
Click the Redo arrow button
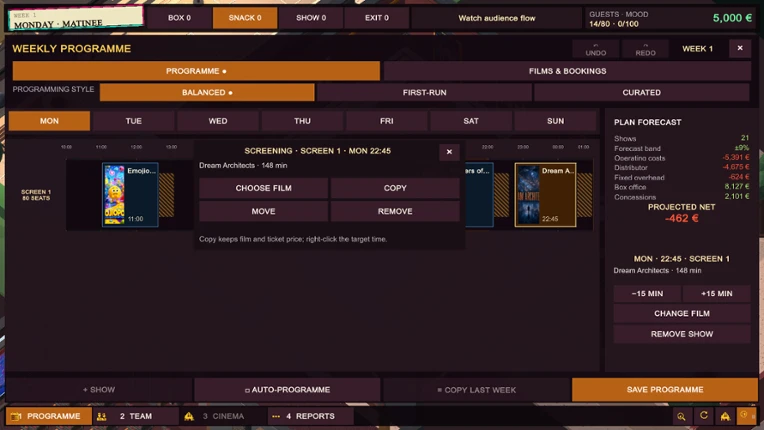(645, 49)
